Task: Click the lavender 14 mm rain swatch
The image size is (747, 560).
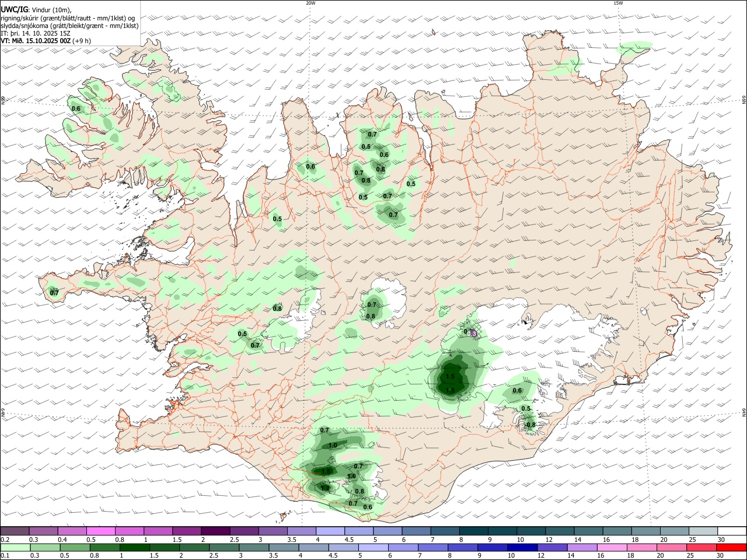Action: coord(581,547)
